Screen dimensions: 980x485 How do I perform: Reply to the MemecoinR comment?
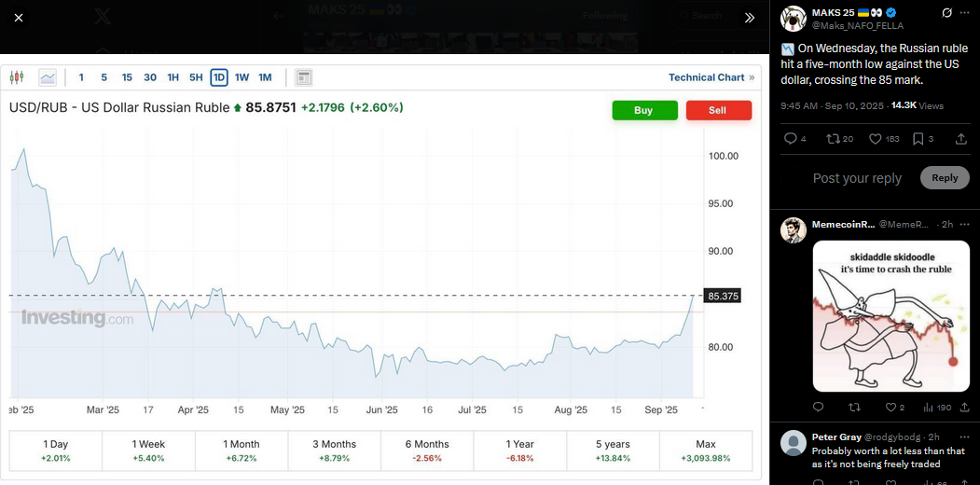tap(818, 407)
